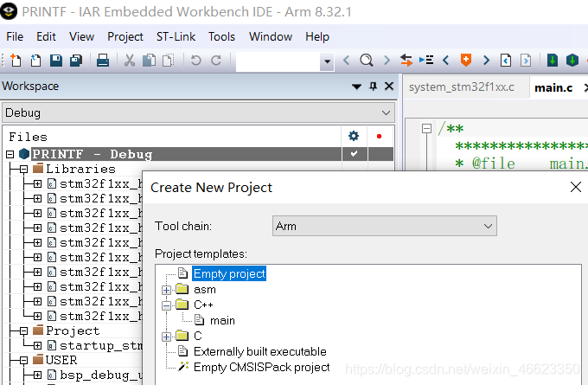Viewport: 588px width, 385px height.
Task: Click the Find magnifier icon
Action: [x=367, y=60]
